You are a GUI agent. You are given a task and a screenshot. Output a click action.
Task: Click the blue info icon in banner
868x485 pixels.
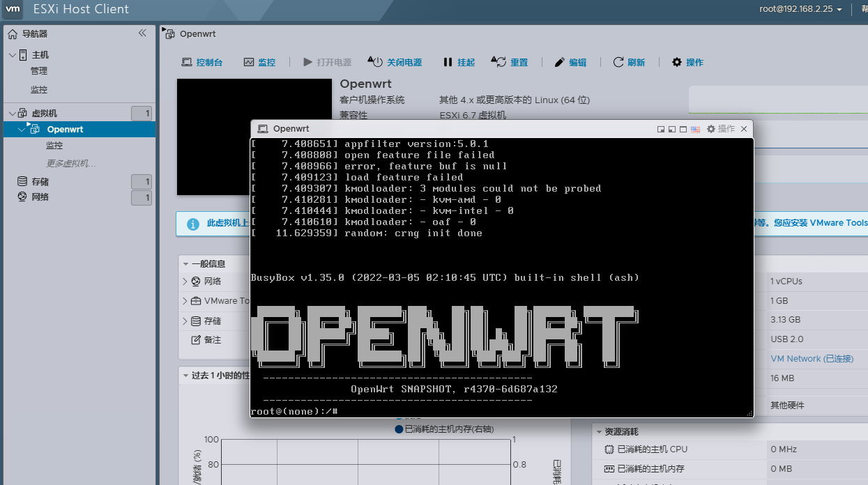193,224
